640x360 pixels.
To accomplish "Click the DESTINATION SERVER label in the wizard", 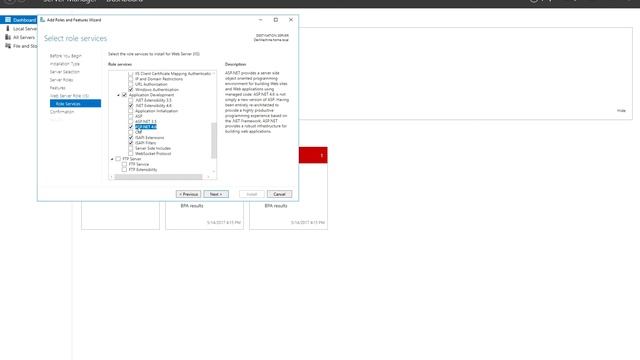I will 272,36.
